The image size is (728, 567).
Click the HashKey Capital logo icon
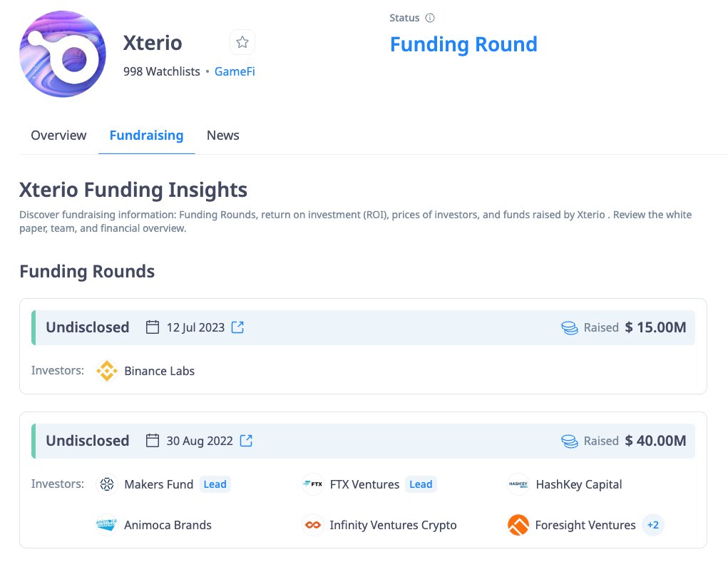pos(518,484)
